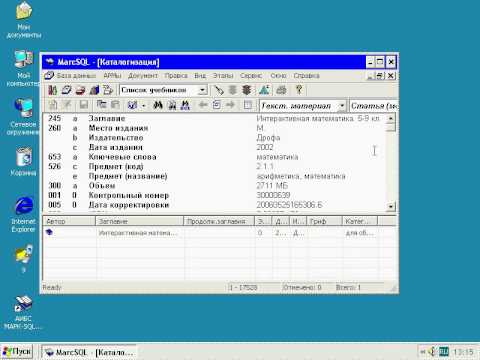Click the red book toolbar icon
Viewport: 480px width, 360px height.
pyautogui.click(x=80, y=90)
